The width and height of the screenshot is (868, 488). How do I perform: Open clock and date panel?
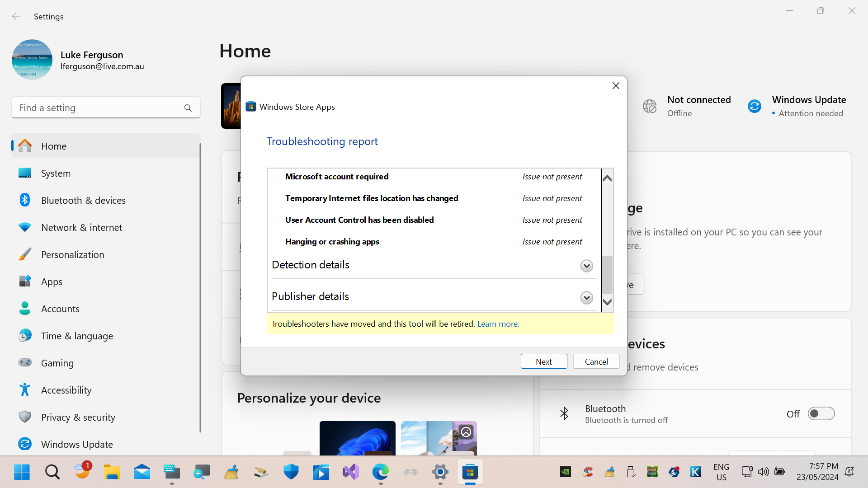point(817,472)
